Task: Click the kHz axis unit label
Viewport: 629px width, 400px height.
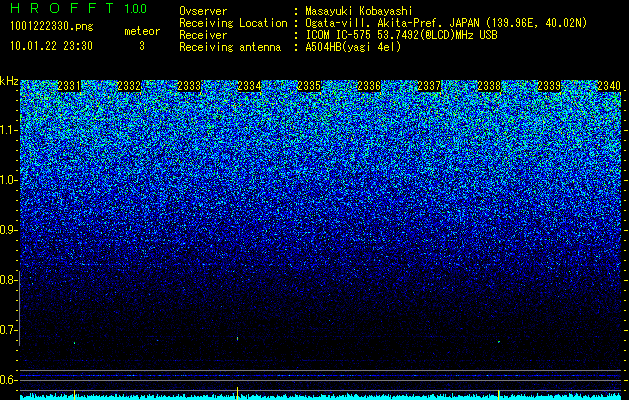Action: [x=9, y=81]
